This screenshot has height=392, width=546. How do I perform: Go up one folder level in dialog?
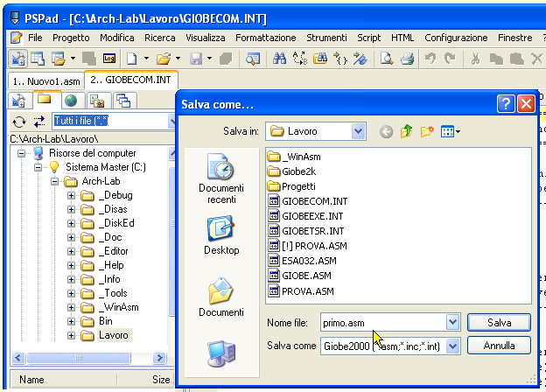tap(406, 131)
